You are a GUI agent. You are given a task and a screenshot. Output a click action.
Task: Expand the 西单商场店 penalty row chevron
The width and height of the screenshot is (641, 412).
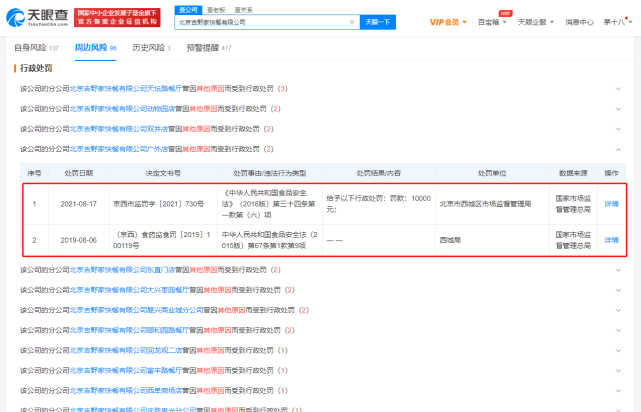point(618,390)
